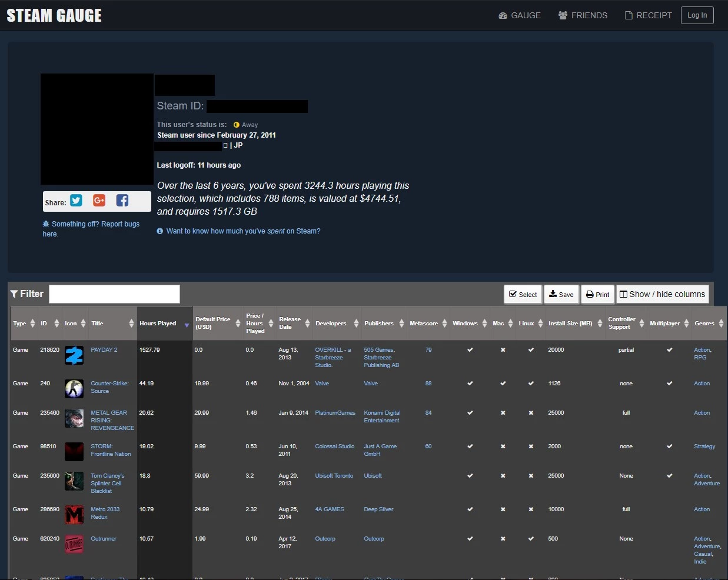Open the Just A Game GmbH publisher link
The image size is (728, 580).
point(380,450)
